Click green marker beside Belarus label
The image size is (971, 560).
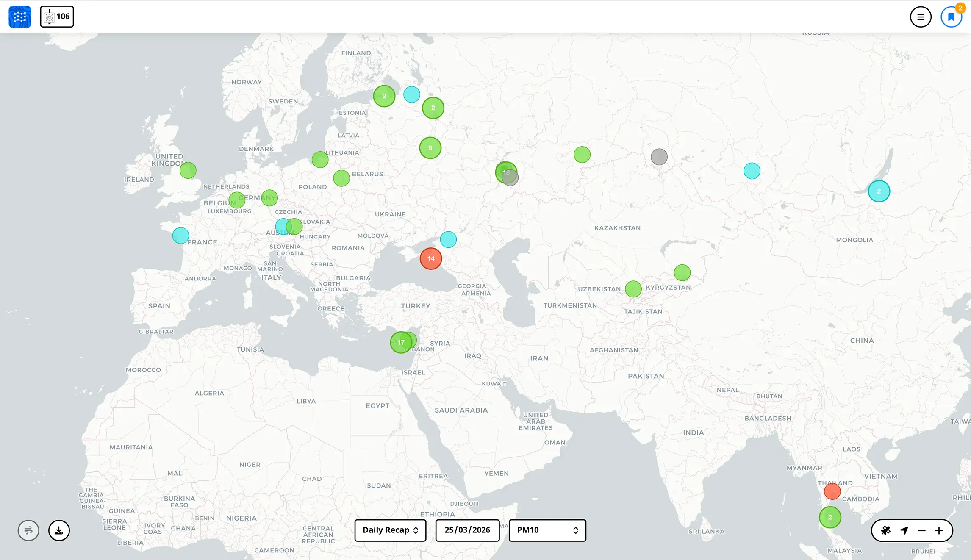(x=341, y=178)
